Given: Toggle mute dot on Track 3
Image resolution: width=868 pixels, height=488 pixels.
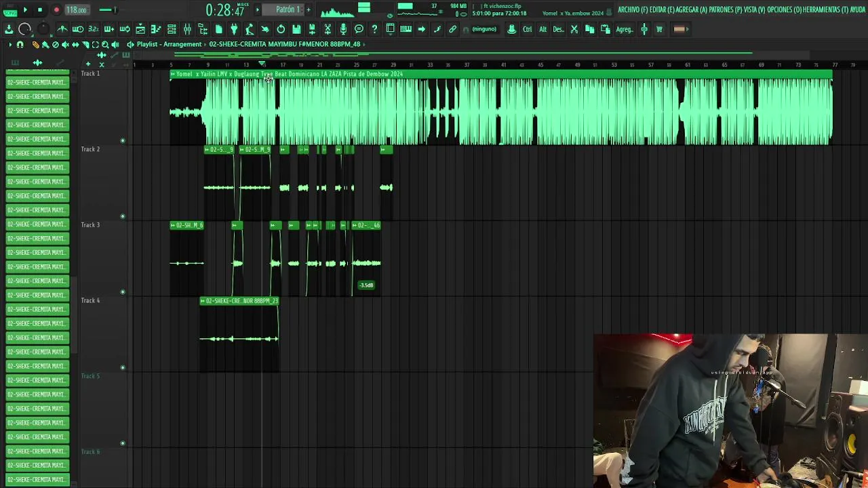Looking at the screenshot, I should (x=123, y=292).
